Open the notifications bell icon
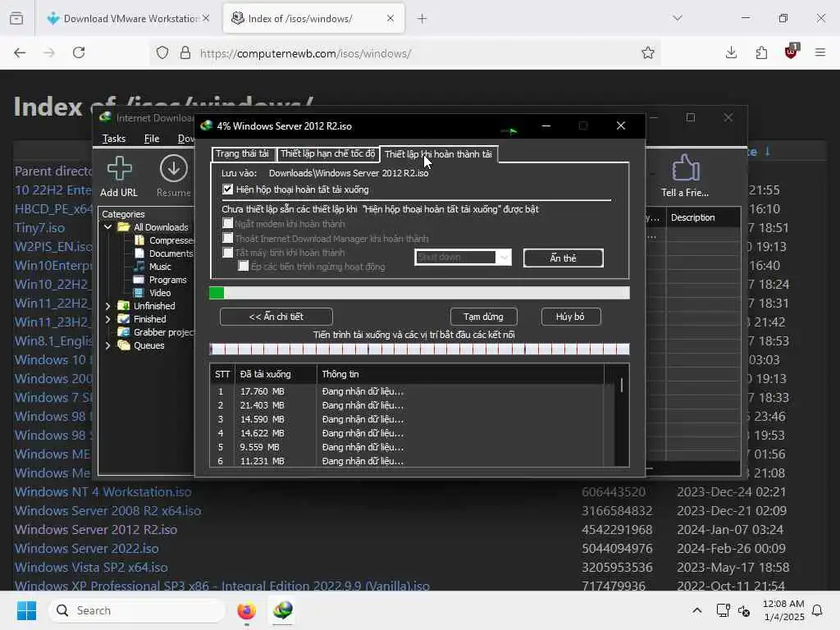This screenshot has width=840, height=630. pos(817,610)
